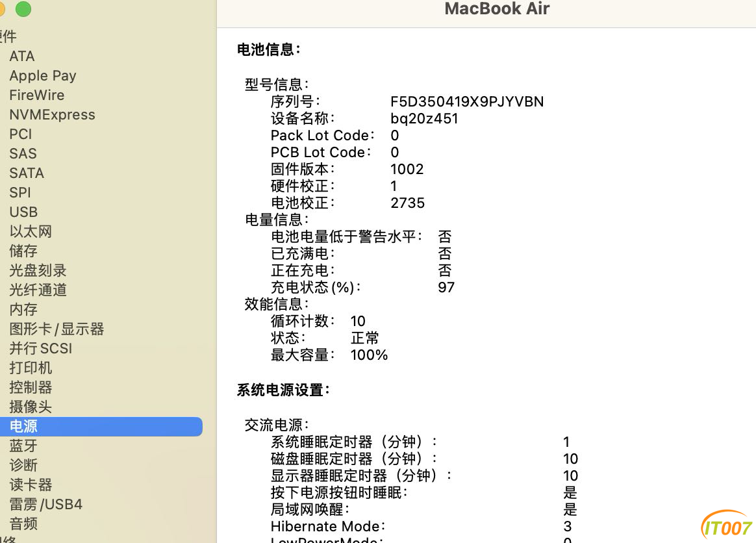Open the NVMExpress section
This screenshot has height=543, width=756.
(52, 115)
